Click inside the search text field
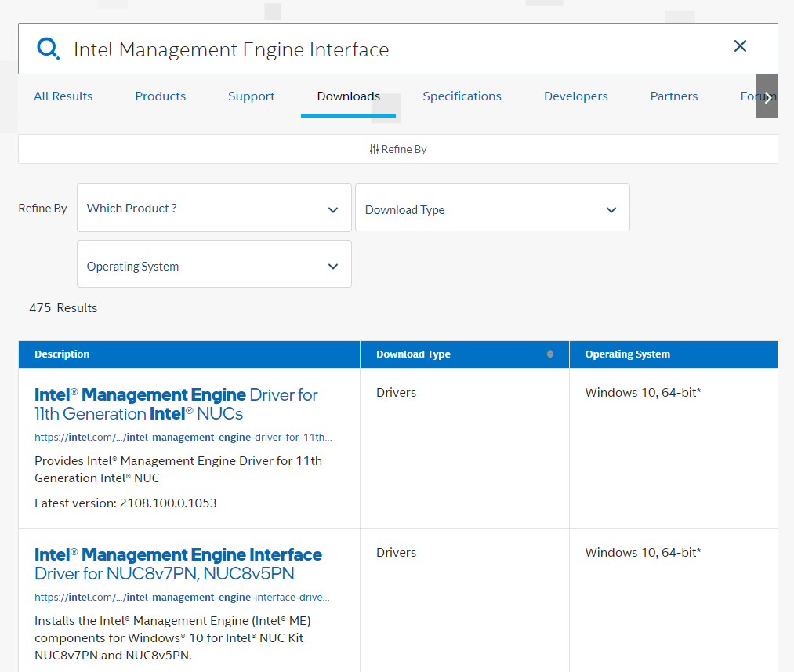Viewport: 794px width, 672px height. coord(392,49)
